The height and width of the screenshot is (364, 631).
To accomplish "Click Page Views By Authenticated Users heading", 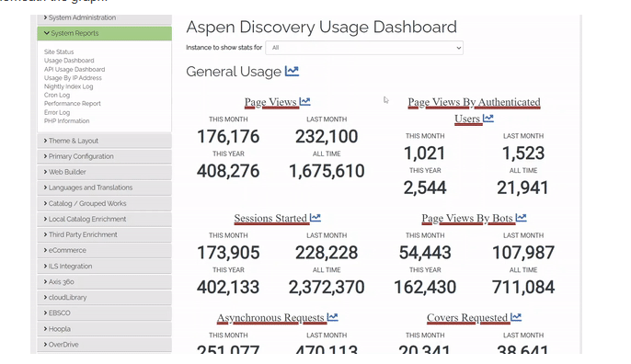I will (x=474, y=110).
